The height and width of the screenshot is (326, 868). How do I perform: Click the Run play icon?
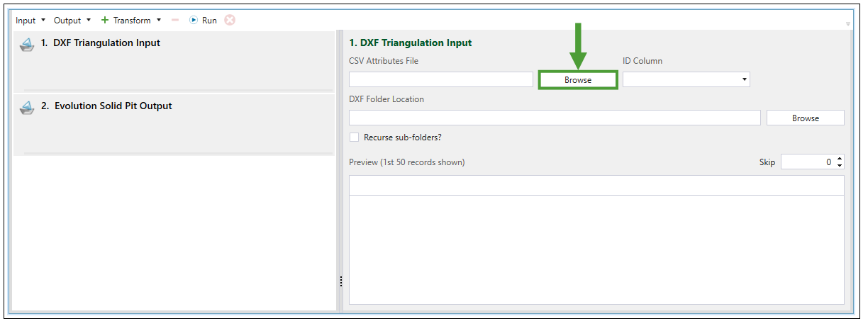pyautogui.click(x=194, y=21)
